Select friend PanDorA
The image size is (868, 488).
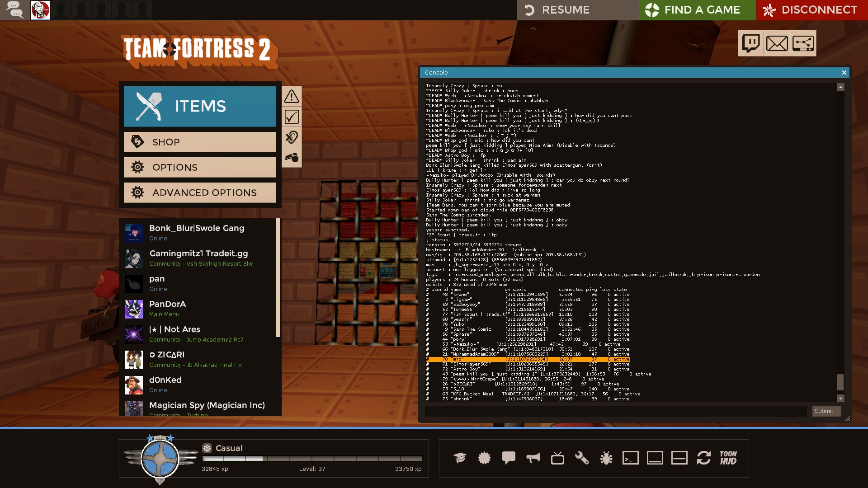[199, 309]
